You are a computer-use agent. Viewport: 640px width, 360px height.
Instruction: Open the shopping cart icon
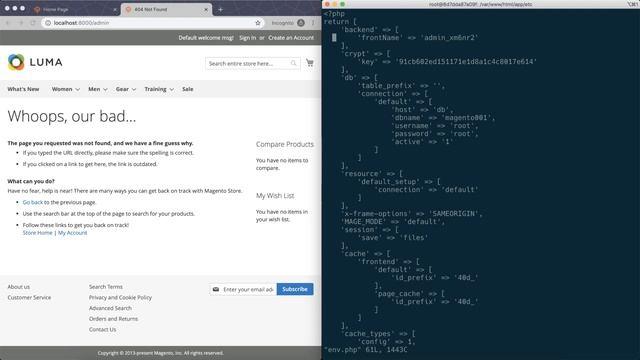310,63
